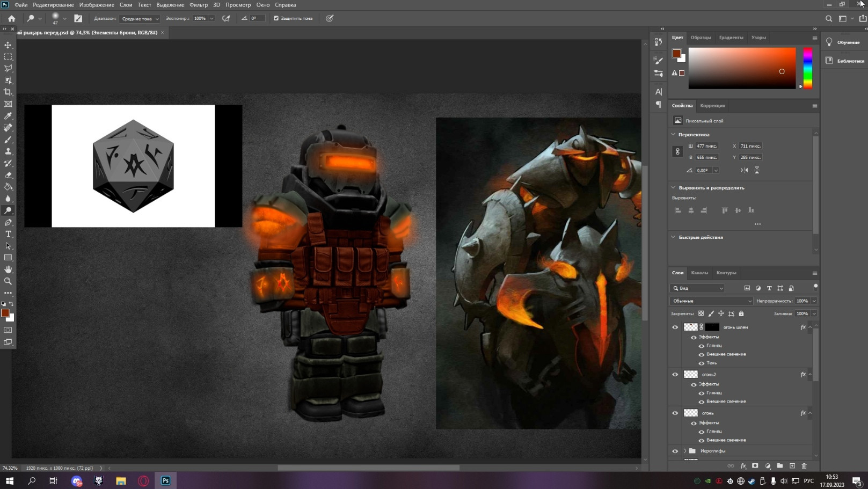Hide the 'Иероглифы' group
Viewport: 868px width, 489px height.
675,451
